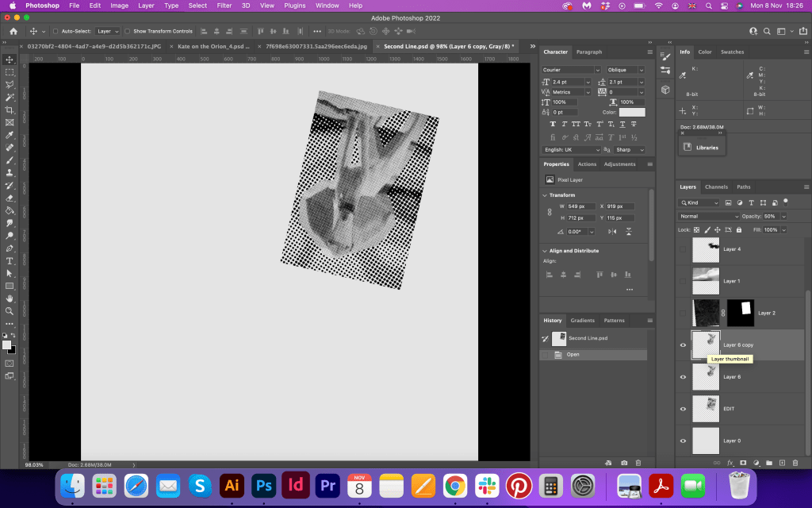Click the Eraser tool
This screenshot has height=508, width=812.
point(10,198)
